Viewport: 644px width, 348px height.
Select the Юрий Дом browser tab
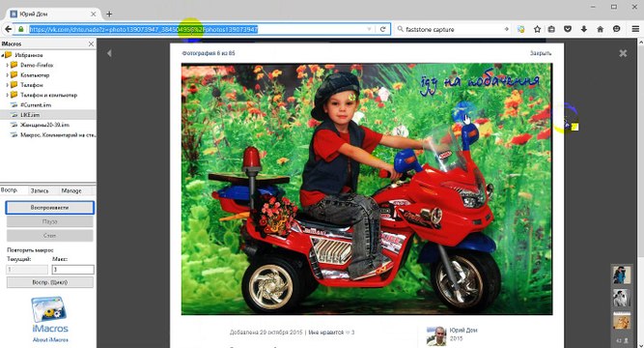52,14
